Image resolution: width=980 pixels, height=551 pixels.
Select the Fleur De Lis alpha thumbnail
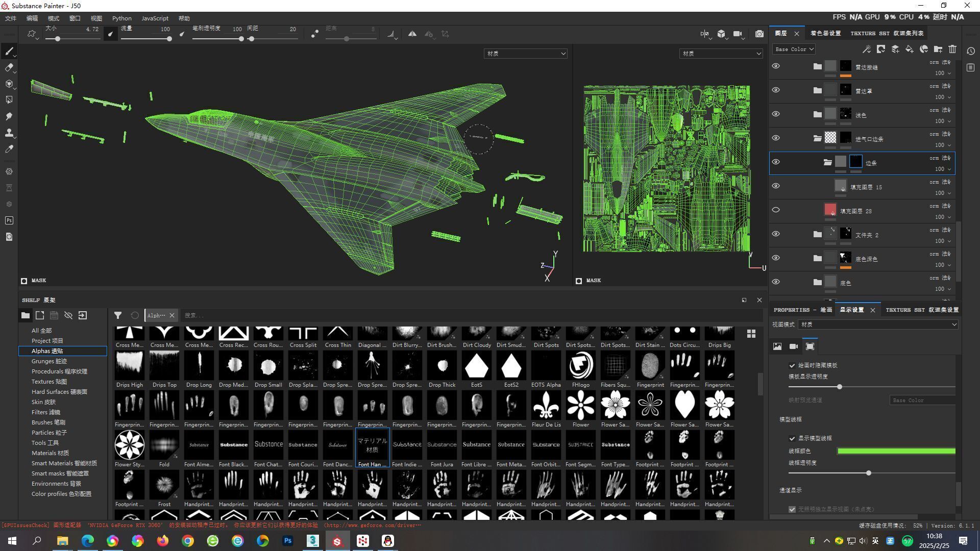pos(546,405)
